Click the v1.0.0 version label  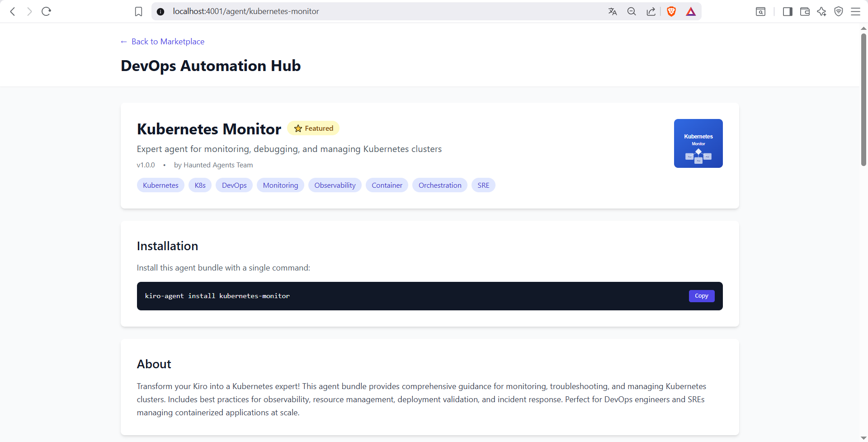tap(146, 165)
